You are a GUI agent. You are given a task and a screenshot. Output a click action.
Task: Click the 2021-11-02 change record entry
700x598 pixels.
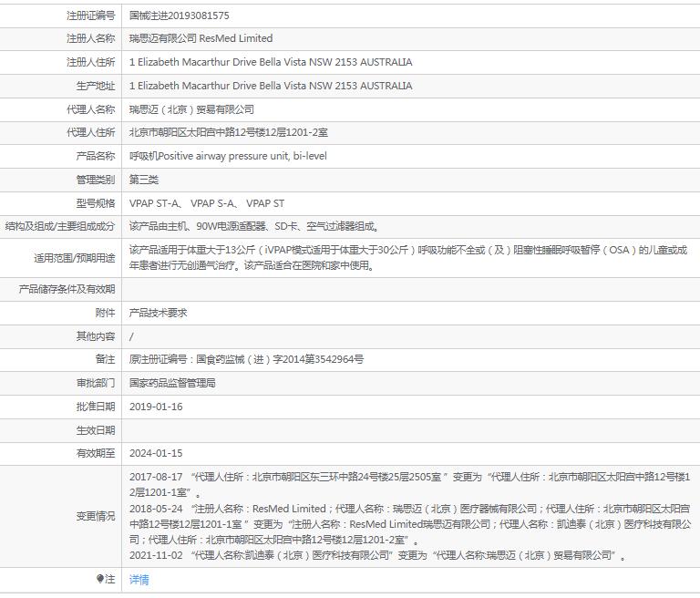click(377, 555)
